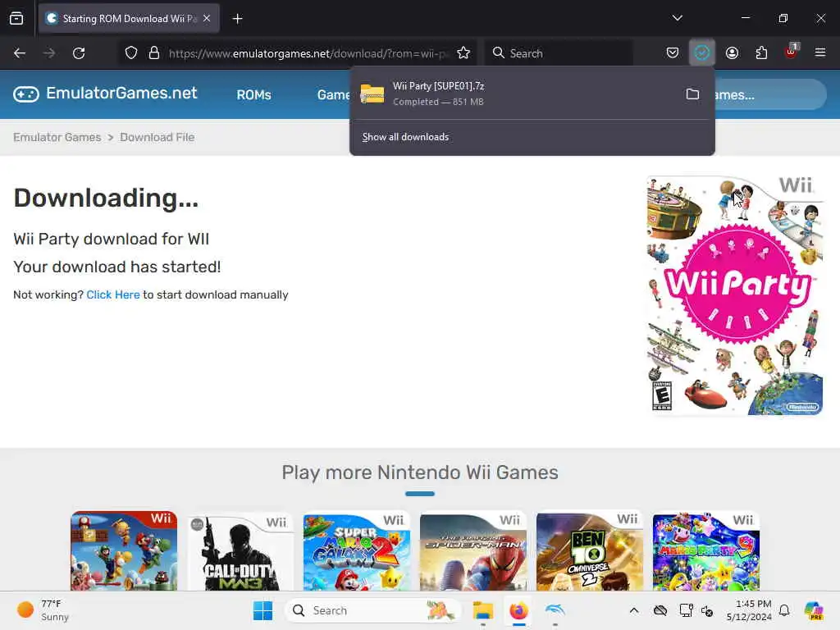Click the site security padlock icon

153,53
